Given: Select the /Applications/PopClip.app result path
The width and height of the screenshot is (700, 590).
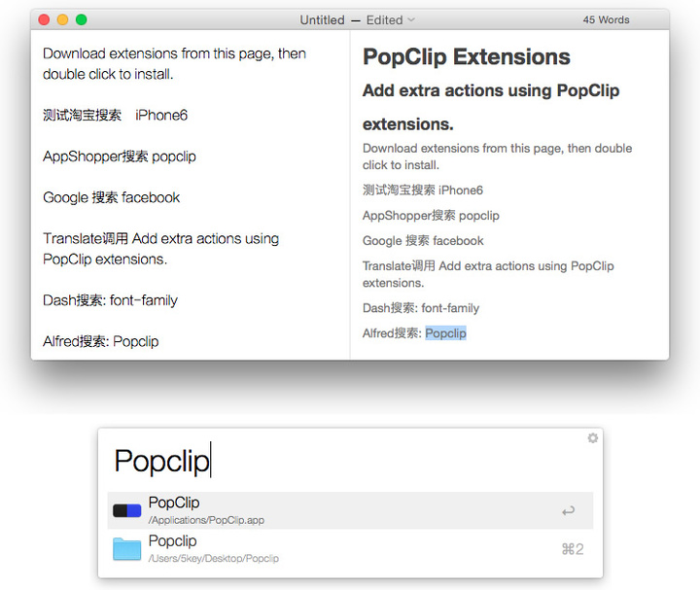Looking at the screenshot, I should click(206, 520).
